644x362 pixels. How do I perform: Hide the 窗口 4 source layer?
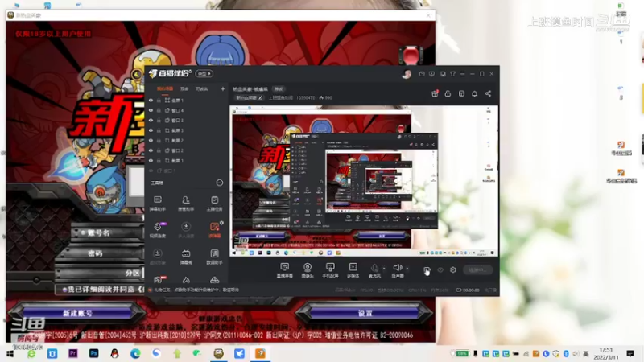click(x=151, y=110)
